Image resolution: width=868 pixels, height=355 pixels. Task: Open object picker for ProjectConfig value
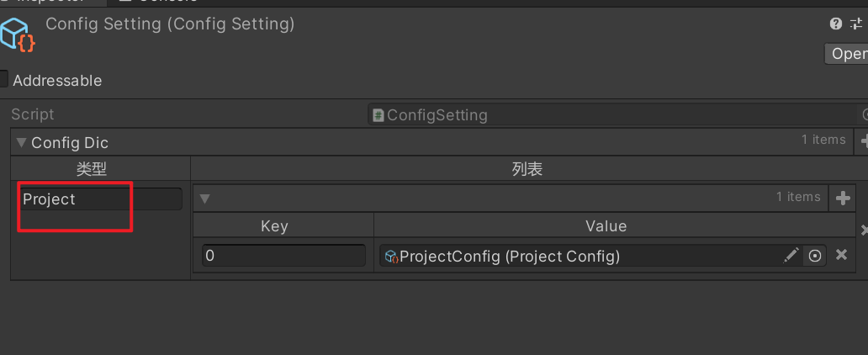click(814, 256)
